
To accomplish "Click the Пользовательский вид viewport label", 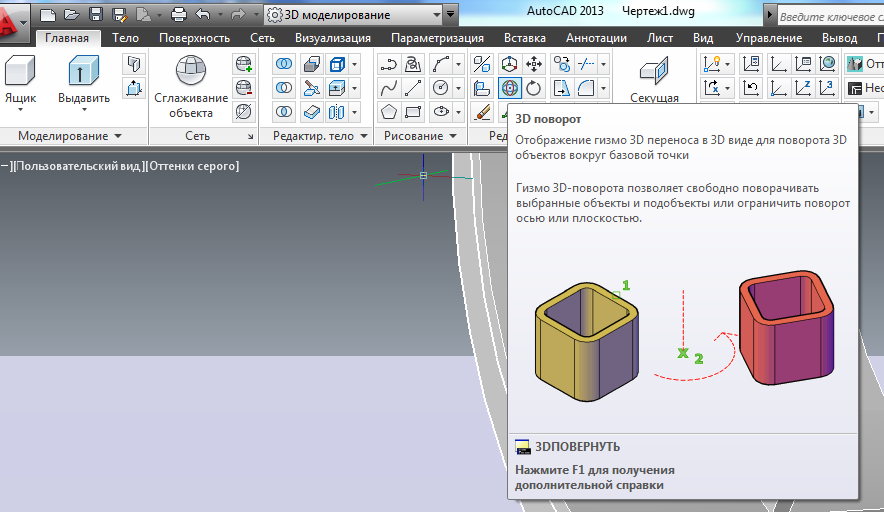I will coord(77,166).
